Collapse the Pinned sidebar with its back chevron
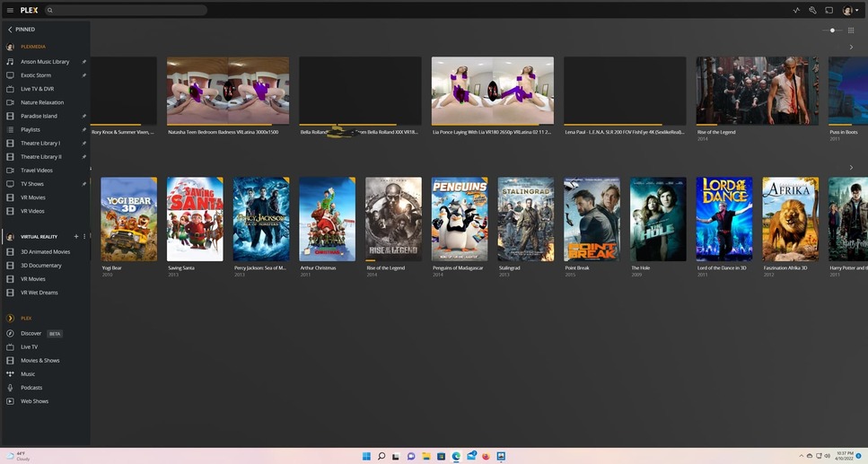The width and height of the screenshot is (868, 464). 10,30
